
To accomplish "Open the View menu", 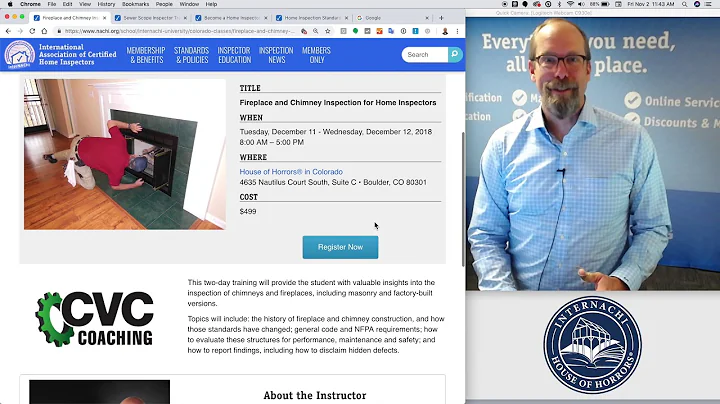I will (85, 4).
